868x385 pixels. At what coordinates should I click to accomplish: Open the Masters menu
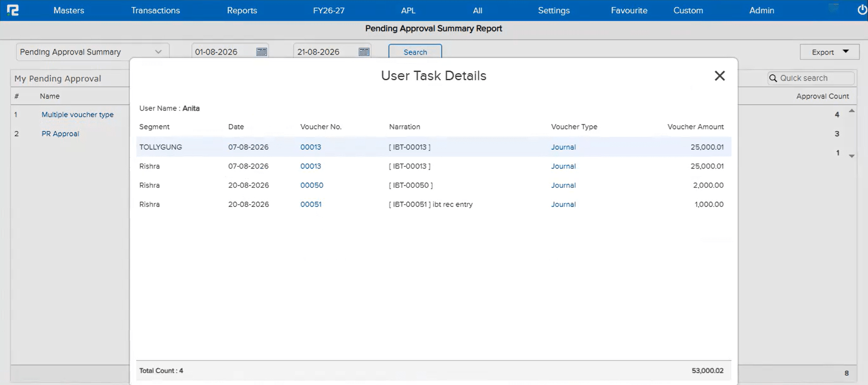[x=69, y=10]
